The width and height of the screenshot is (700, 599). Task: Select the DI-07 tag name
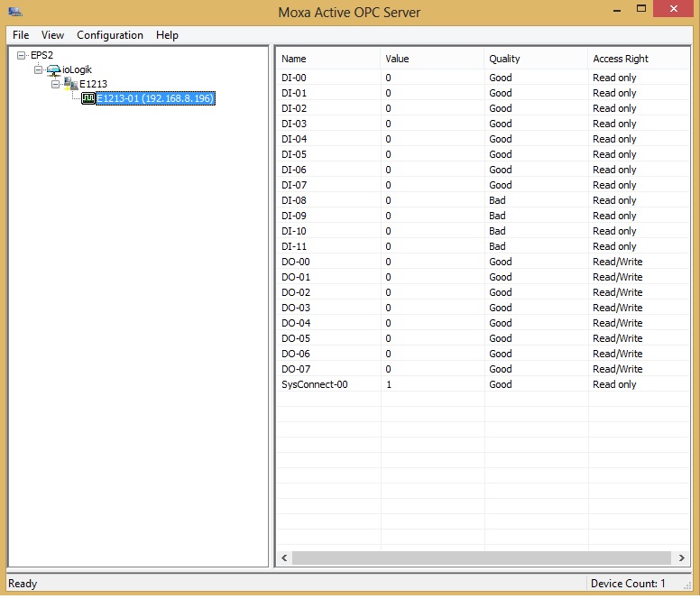pos(294,185)
